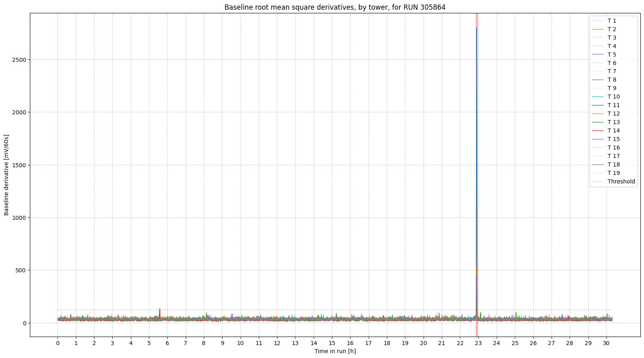Viewport: 644px width, 358px height.
Task: Click the 'Baseline derivative [mV/60s]' y-axis label
Action: point(6,175)
